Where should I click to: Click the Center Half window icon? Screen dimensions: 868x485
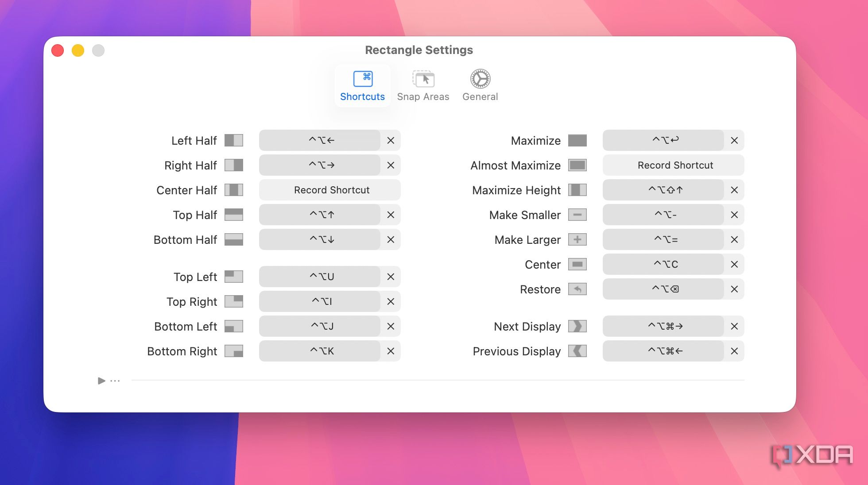pos(234,190)
